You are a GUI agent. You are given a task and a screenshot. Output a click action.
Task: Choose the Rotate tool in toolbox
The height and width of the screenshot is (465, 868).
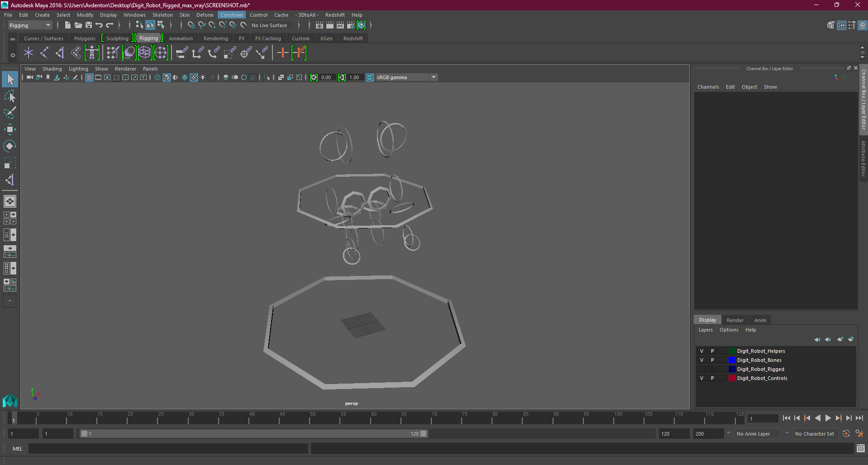coord(10,146)
